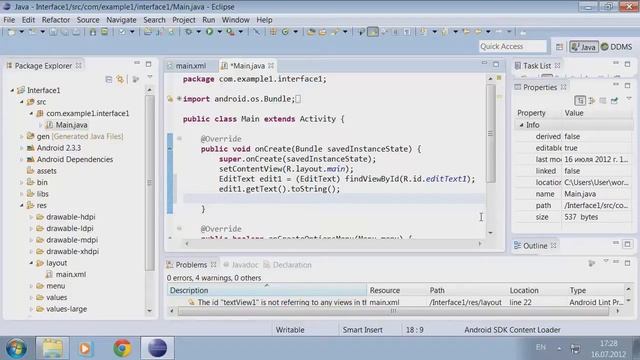This screenshot has width=640, height=360.
Task: Open the Refactor menu
Action: 56,20
